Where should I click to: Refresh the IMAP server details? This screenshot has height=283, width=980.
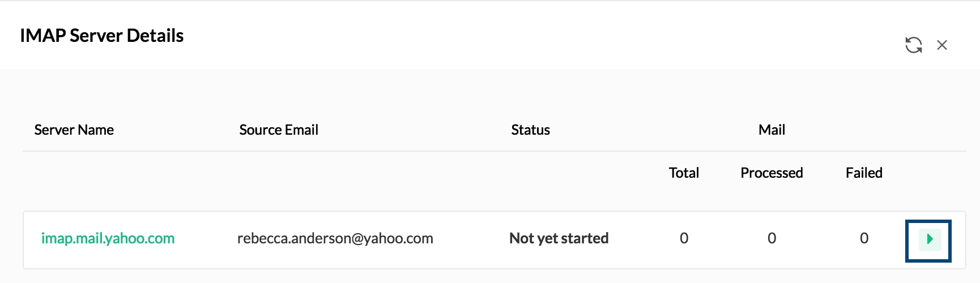pyautogui.click(x=913, y=45)
